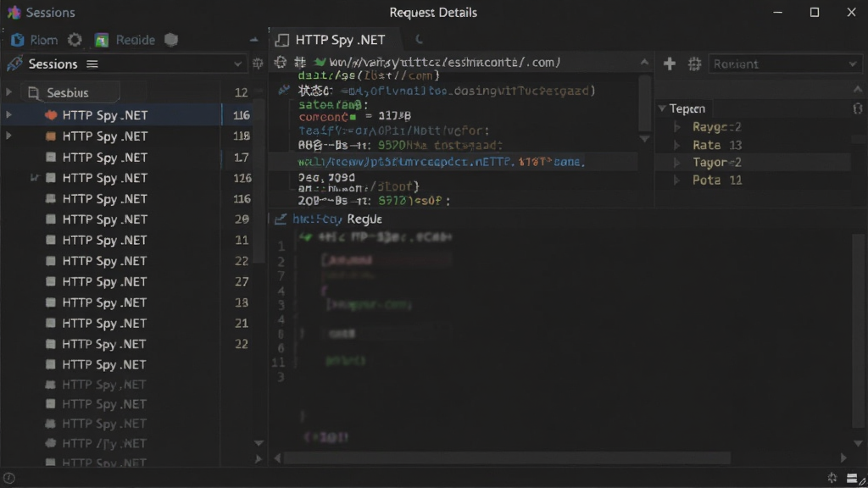868x488 pixels.
Task: Click the sessions list right-arrow at bottom
Action: point(258,458)
